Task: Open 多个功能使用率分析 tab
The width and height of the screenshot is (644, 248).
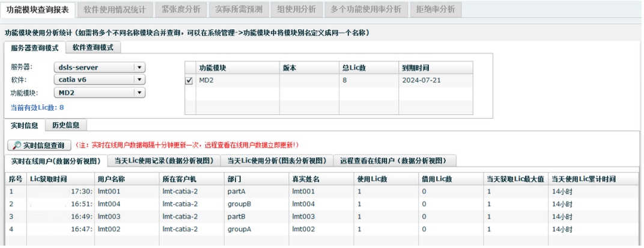Action: 365,10
